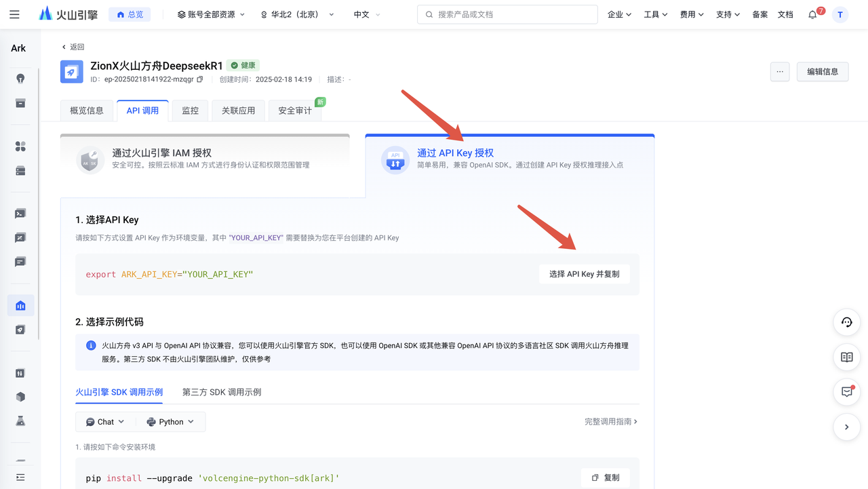Click the Volcano Engine logo
This screenshot has width=868, height=489.
68,14
